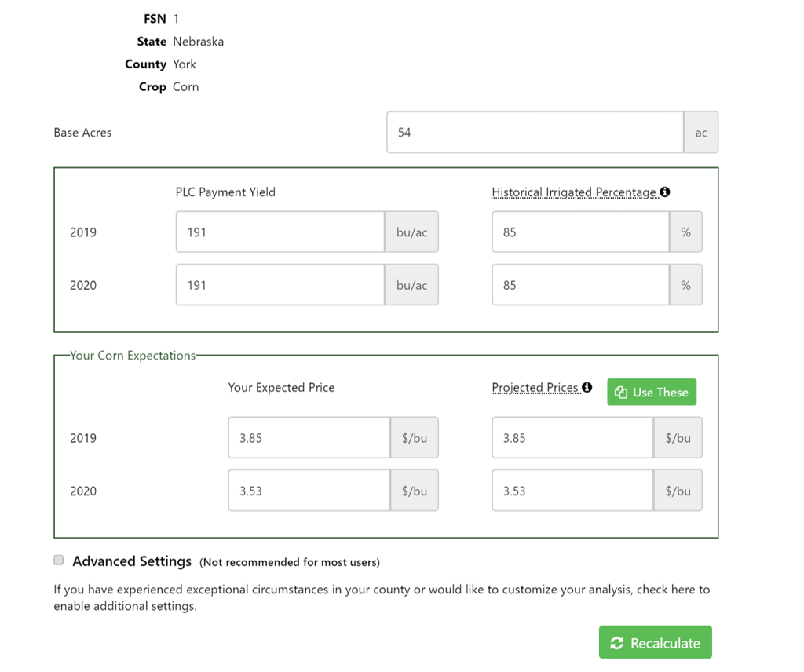Select the 2020 Historical Irrigated Percentage field
This screenshot has width=804, height=672.
pos(581,285)
